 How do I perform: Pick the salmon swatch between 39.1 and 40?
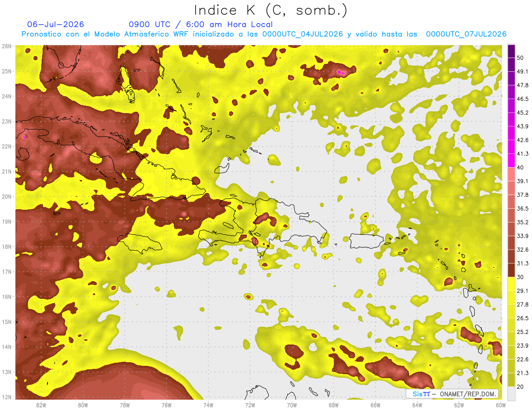pos(511,174)
